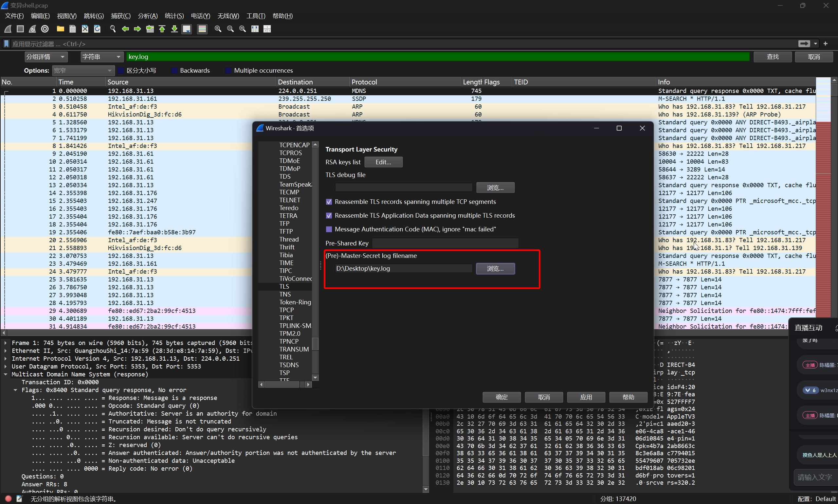Zoom out main window text
Viewport: 838px width, 504px height.
point(230,29)
